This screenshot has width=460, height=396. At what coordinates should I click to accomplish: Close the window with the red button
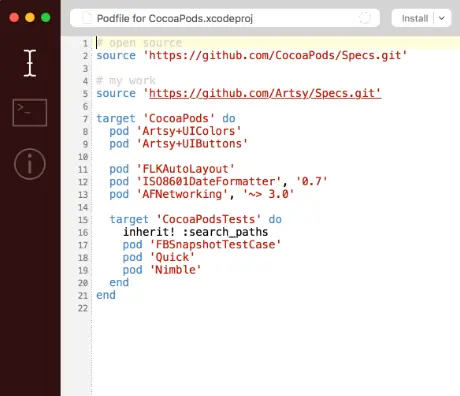pos(14,17)
